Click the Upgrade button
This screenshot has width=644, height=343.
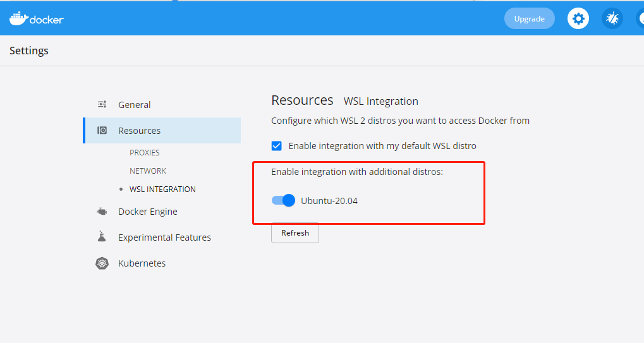(530, 18)
